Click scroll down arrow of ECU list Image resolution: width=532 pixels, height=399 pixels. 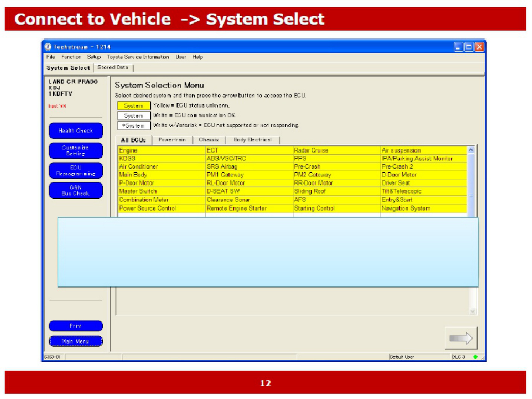pyautogui.click(x=473, y=311)
